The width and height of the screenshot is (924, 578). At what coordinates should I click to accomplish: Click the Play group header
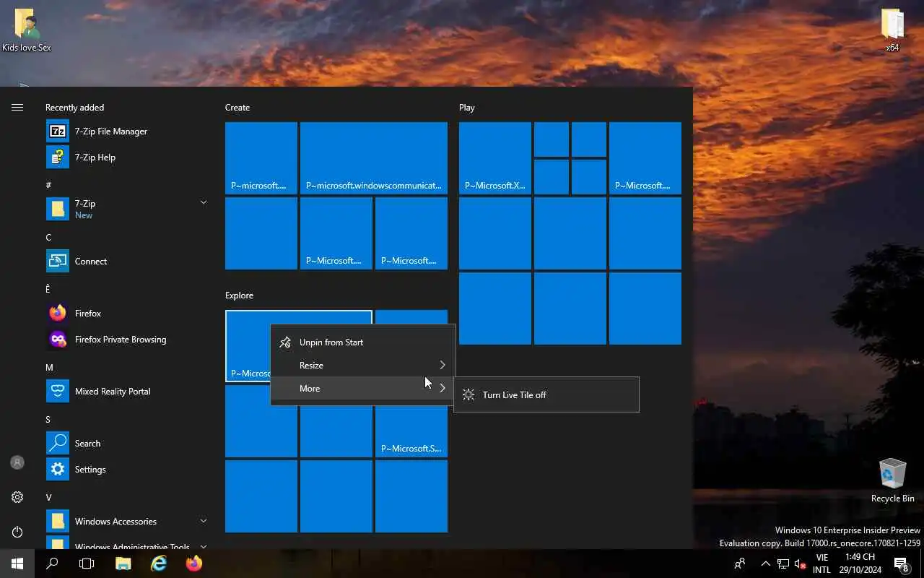[x=467, y=107]
